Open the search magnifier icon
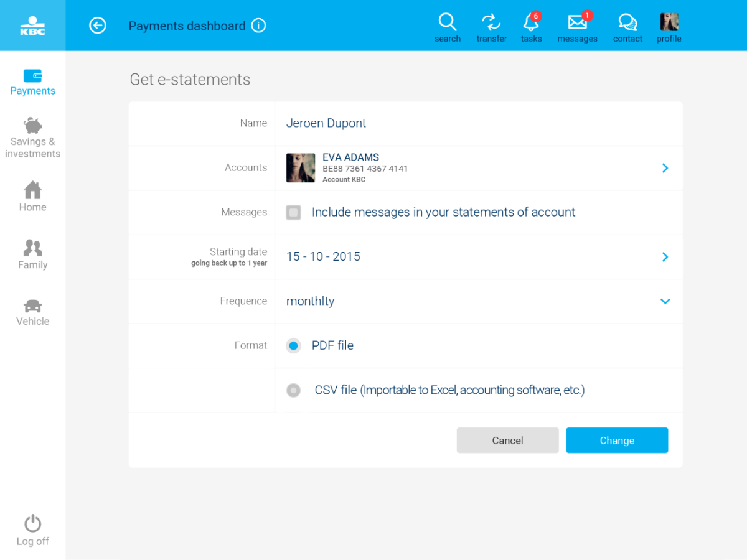The image size is (747, 560). 447,22
